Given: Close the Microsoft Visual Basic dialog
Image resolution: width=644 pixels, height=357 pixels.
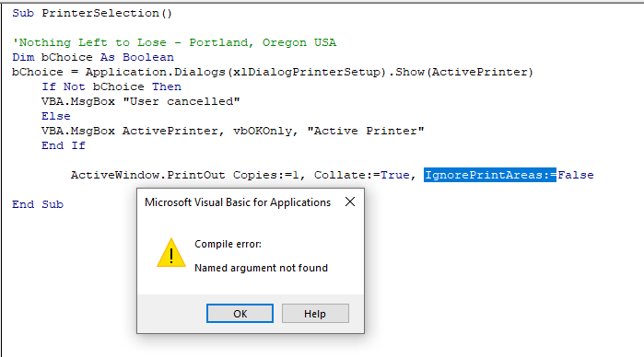Looking at the screenshot, I should (x=350, y=202).
